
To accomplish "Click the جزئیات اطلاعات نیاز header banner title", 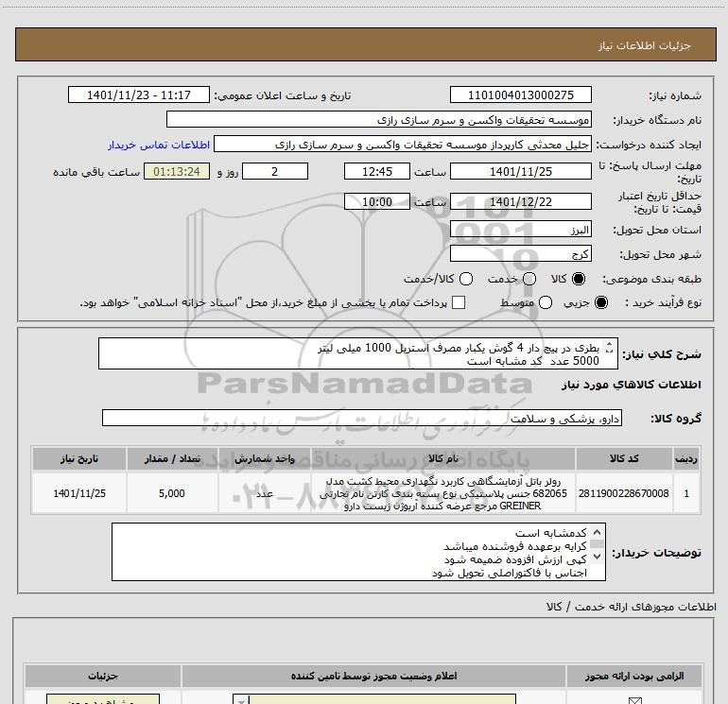I will point(645,45).
